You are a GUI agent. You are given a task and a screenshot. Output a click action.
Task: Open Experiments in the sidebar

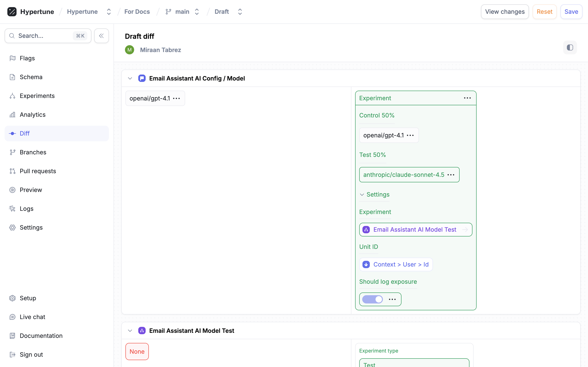click(37, 96)
